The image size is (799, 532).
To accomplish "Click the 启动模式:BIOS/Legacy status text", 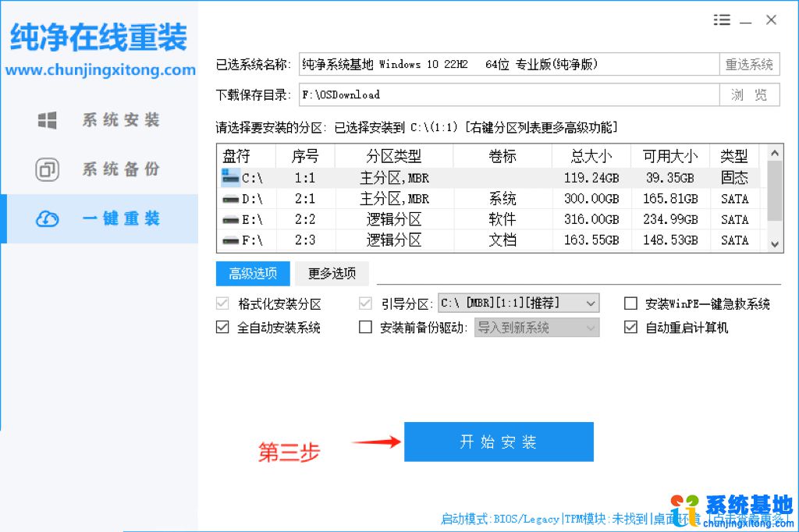I will (x=500, y=520).
